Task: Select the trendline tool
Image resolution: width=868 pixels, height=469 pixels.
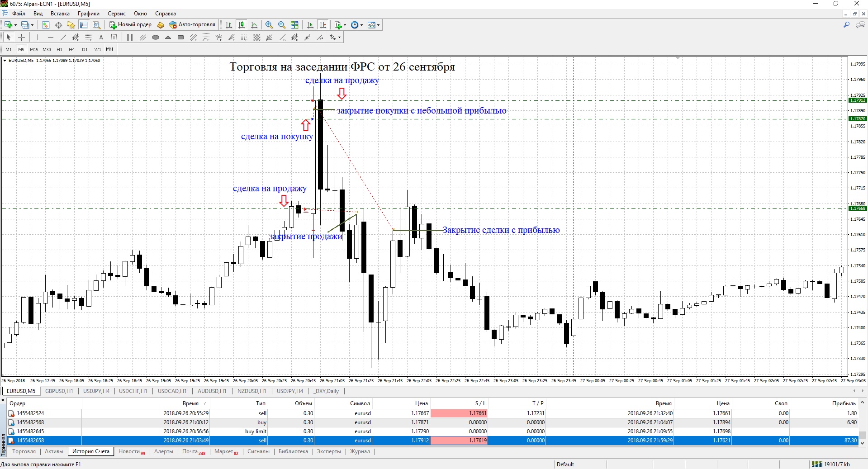Action: point(63,38)
